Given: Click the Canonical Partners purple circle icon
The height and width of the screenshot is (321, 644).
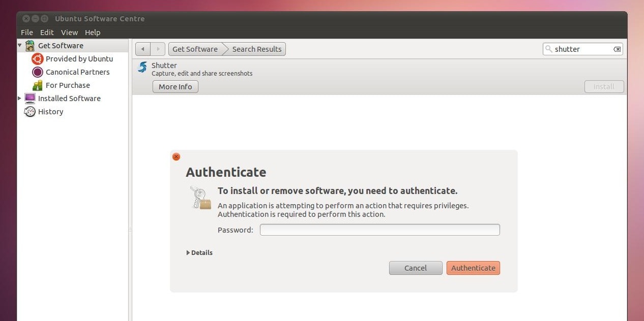Looking at the screenshot, I should (38, 72).
